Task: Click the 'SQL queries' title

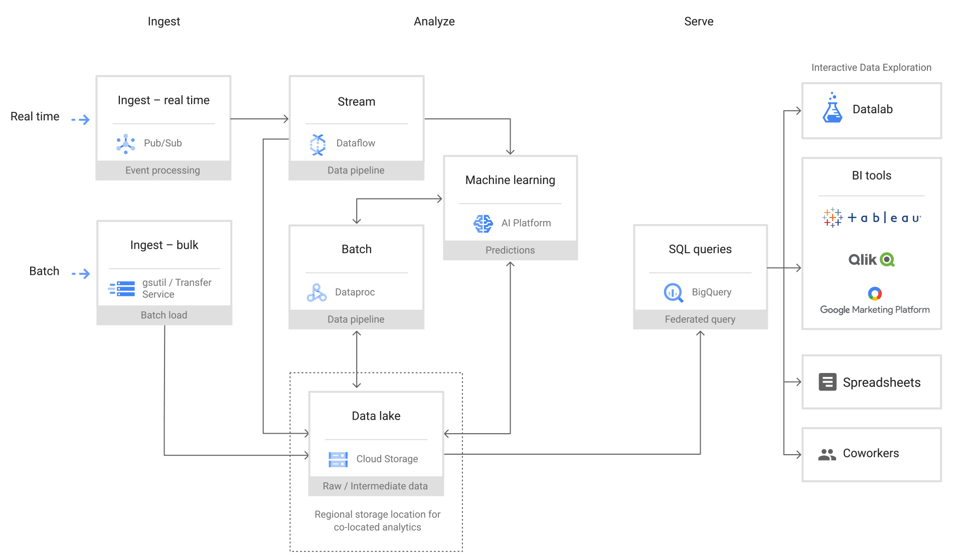Action: tap(700, 249)
